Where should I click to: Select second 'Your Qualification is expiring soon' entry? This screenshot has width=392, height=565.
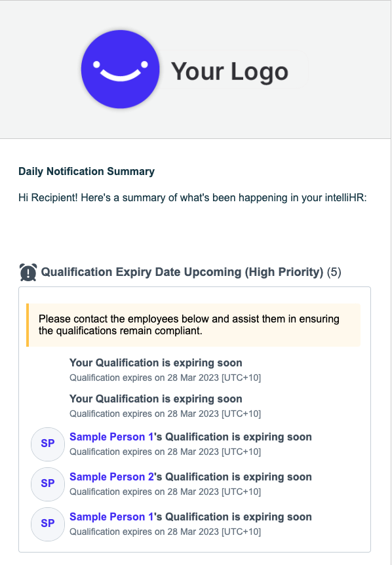coord(155,399)
